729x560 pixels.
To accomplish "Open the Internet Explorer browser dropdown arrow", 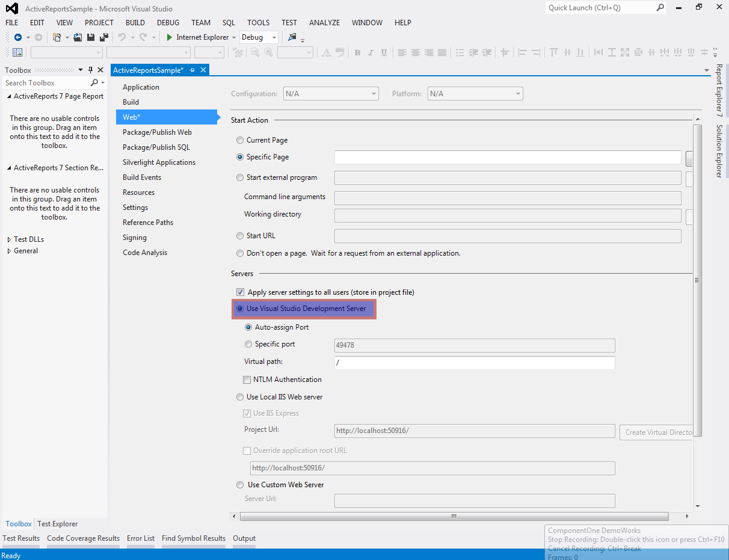I will click(233, 37).
